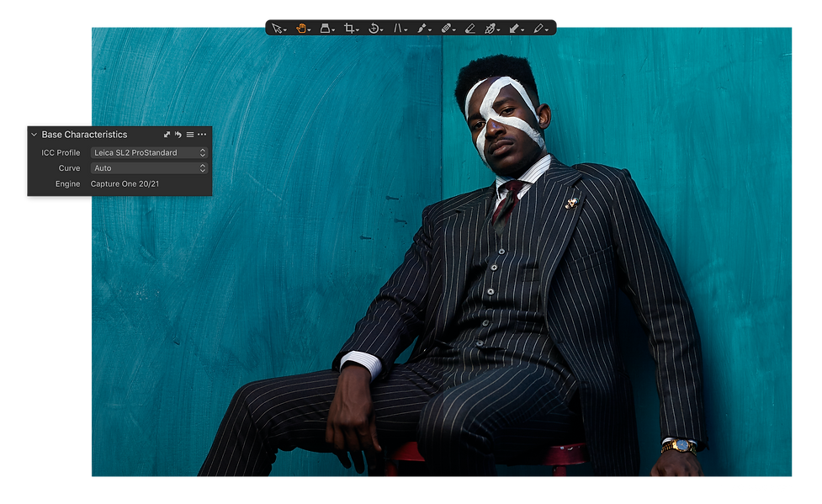Click the ICC Profile label

61,152
